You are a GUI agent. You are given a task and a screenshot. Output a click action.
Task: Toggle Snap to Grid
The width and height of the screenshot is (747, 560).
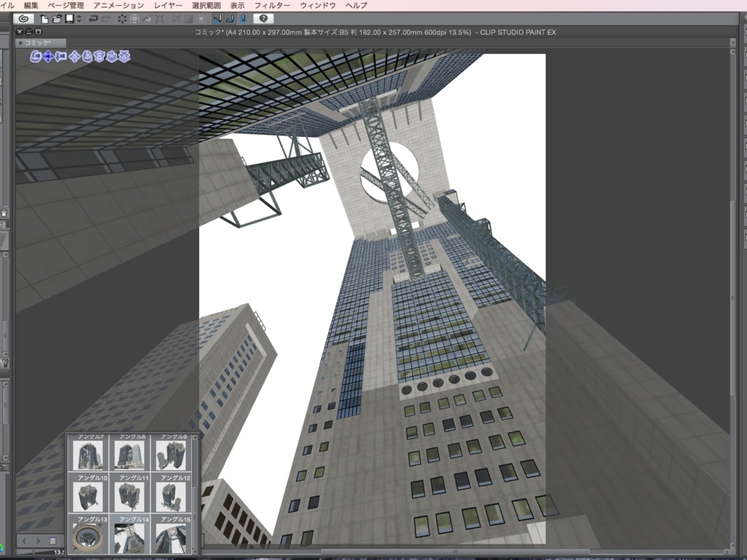point(242,19)
